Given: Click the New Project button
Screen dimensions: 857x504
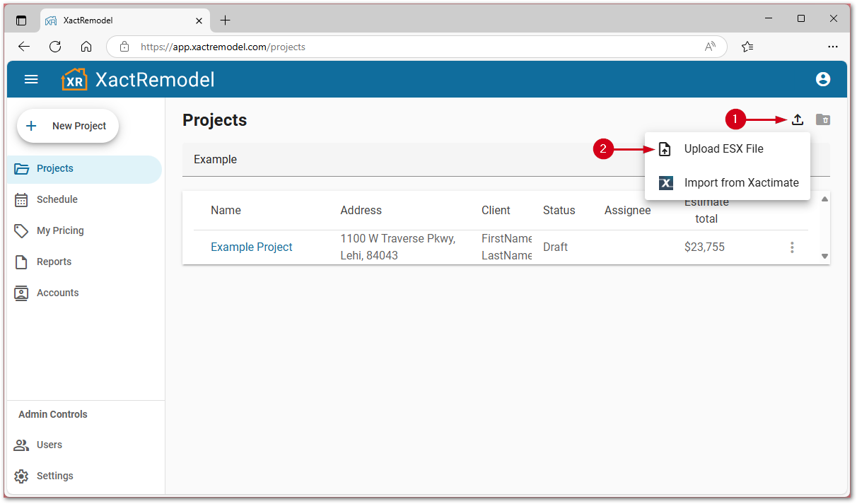Looking at the screenshot, I should [68, 126].
